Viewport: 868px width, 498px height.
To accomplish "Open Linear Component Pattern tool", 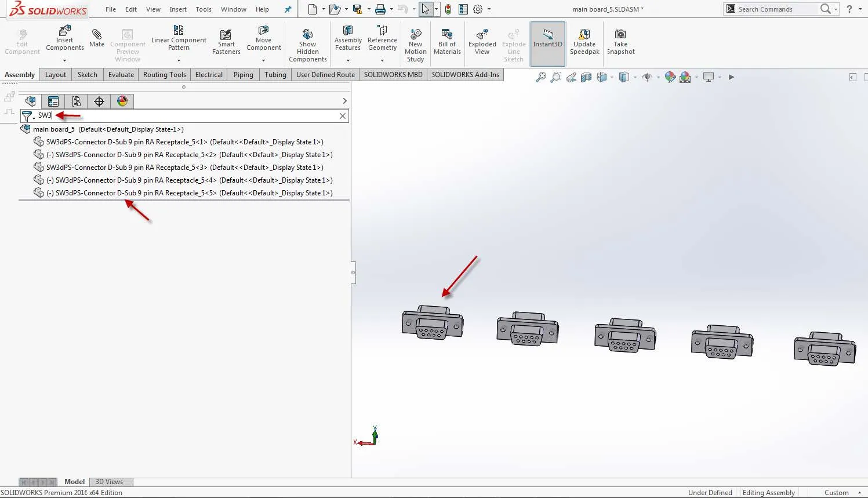I will [x=179, y=38].
